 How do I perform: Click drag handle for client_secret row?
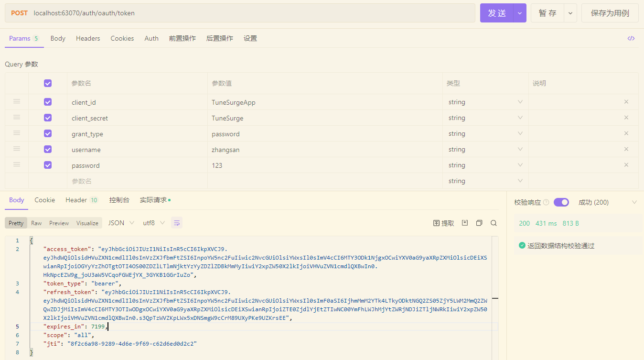[17, 117]
